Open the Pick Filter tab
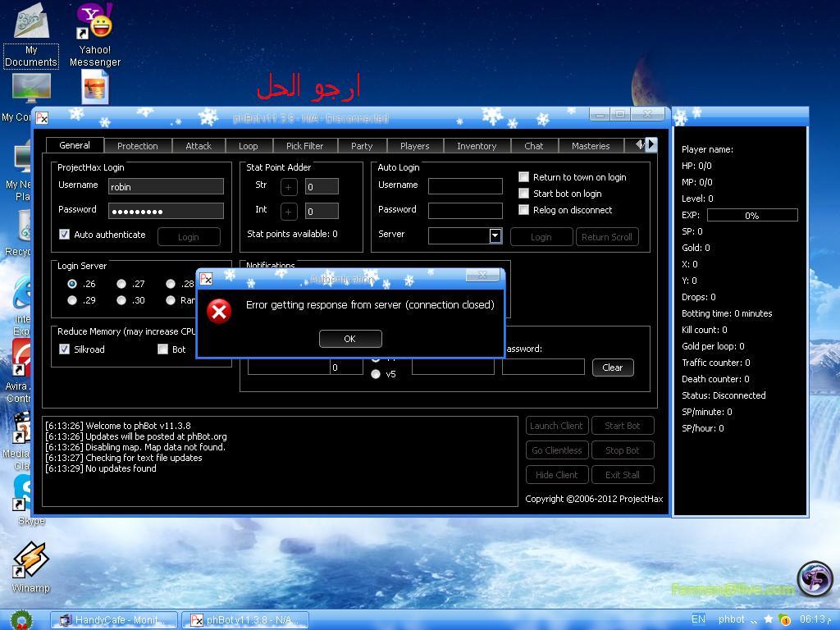This screenshot has width=840, height=630. point(305,146)
